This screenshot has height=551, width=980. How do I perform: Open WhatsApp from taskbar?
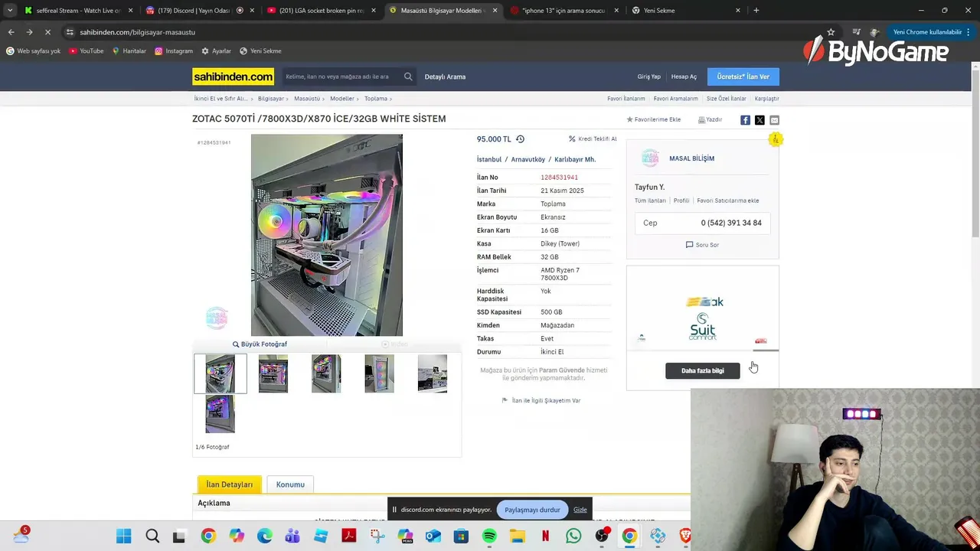click(x=573, y=536)
